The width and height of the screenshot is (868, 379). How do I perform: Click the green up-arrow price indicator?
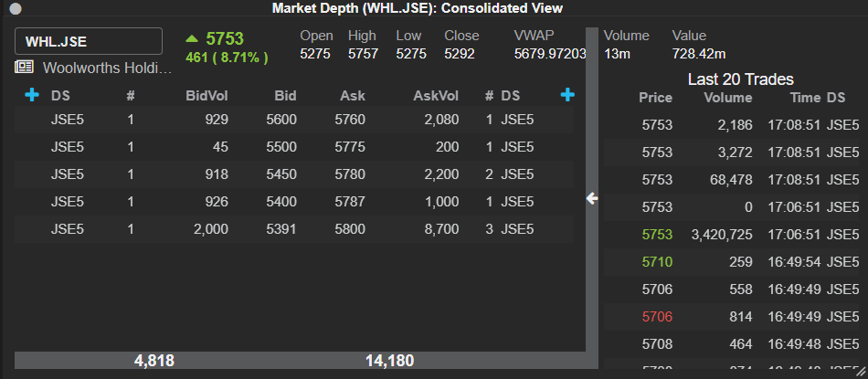(x=192, y=38)
